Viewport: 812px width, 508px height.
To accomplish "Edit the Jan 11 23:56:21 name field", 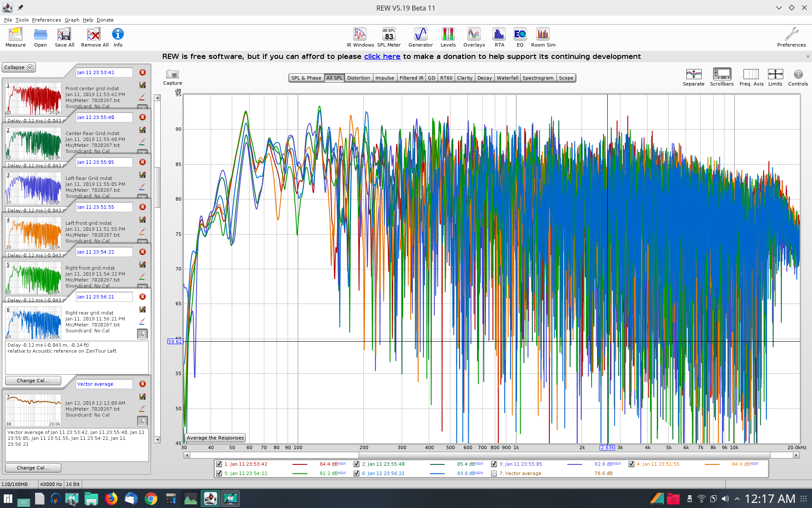I will [x=104, y=297].
